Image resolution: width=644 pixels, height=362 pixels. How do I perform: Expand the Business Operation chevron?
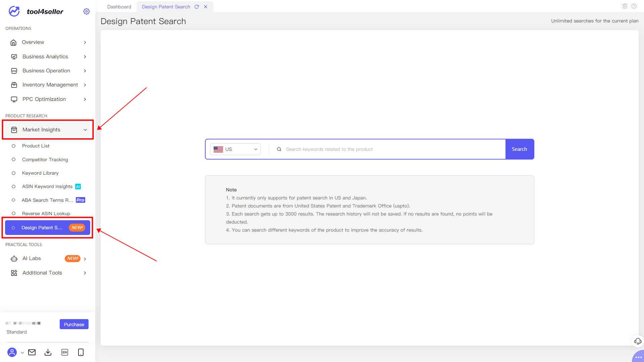[85, 71]
